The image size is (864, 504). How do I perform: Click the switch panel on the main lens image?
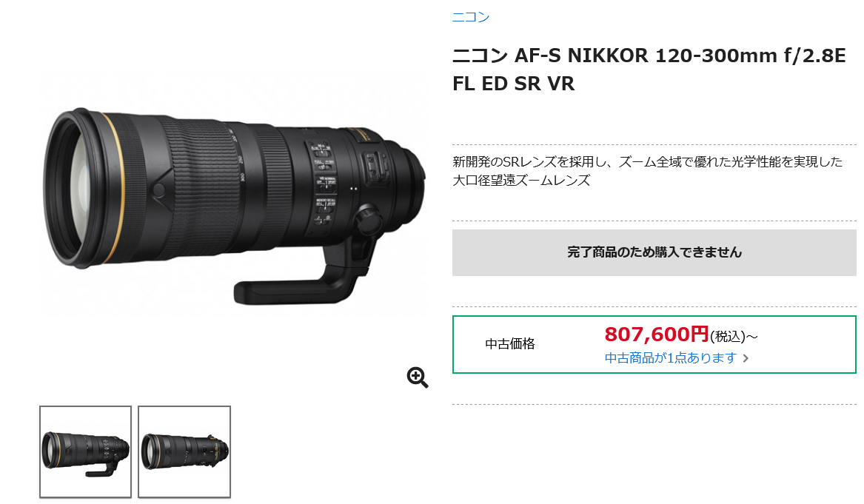322,183
